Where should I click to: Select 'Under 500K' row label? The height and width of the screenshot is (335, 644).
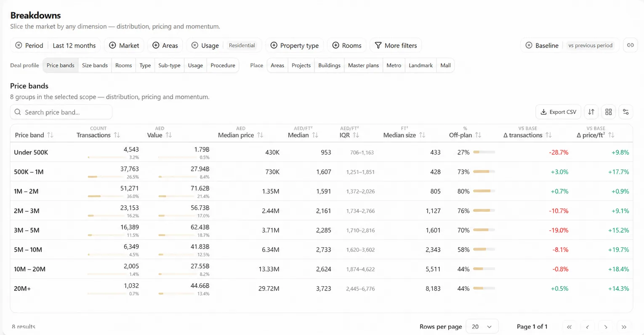[31, 152]
